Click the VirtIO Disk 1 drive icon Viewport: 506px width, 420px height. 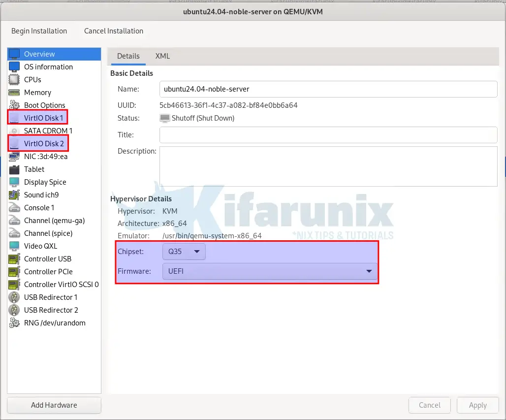(x=14, y=118)
